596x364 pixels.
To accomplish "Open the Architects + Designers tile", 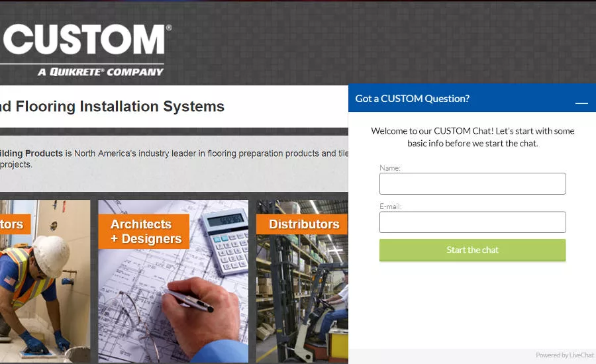I will tap(174, 281).
